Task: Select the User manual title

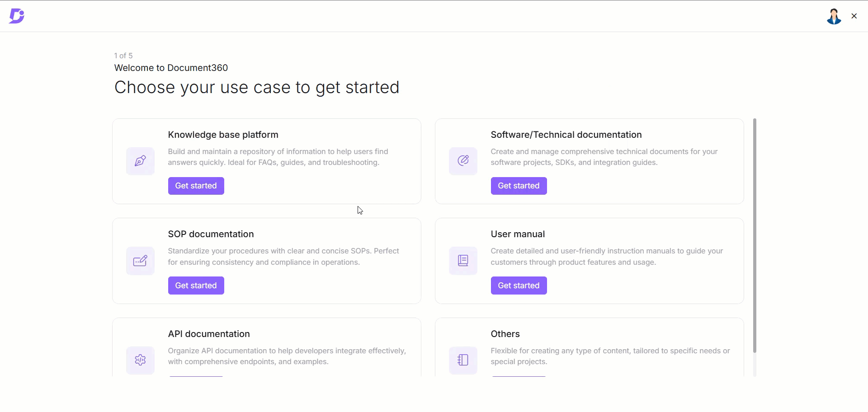Action: (518, 234)
